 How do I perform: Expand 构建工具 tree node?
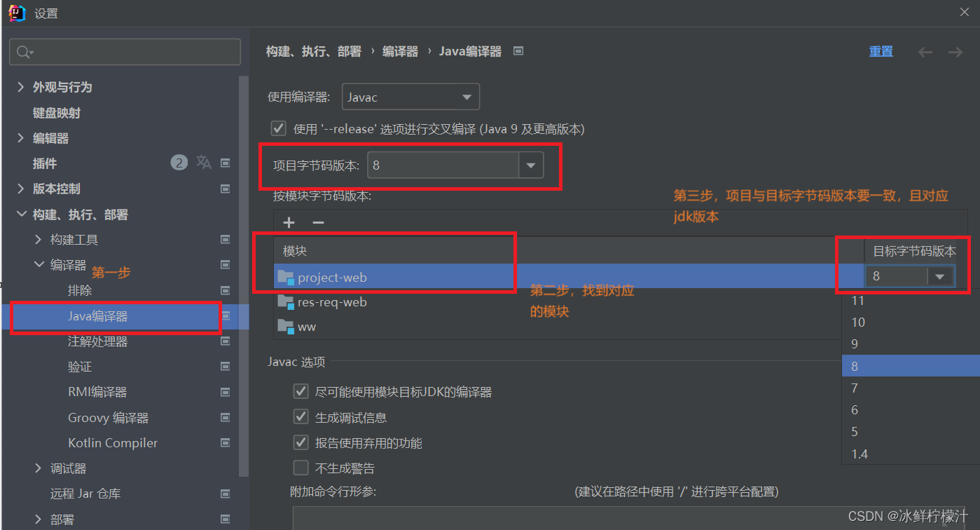(x=39, y=240)
